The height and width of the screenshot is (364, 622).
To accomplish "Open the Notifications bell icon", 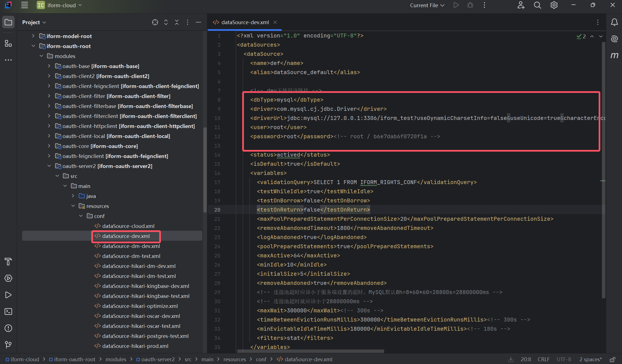I will pyautogui.click(x=614, y=22).
